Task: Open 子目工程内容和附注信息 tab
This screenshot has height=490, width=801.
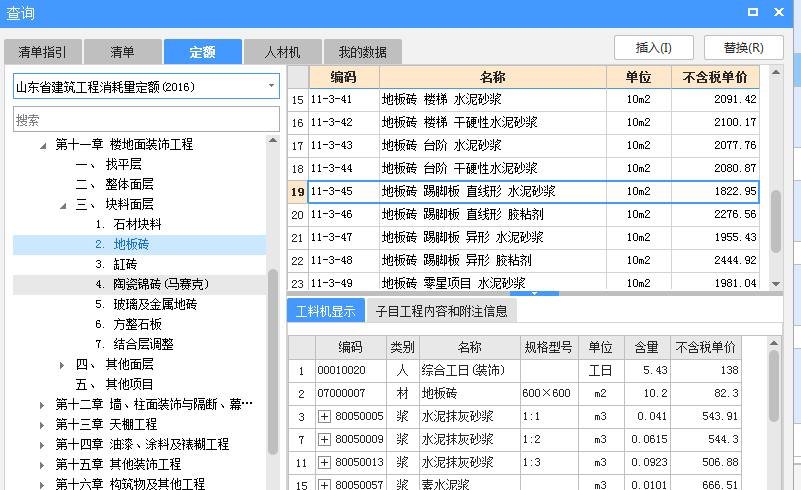Action: 442,311
